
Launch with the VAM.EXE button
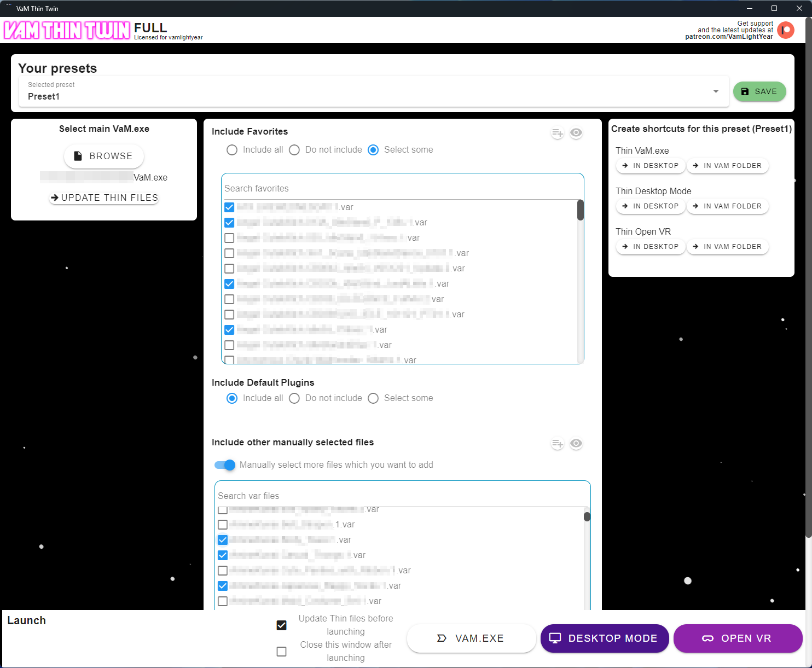coord(472,638)
